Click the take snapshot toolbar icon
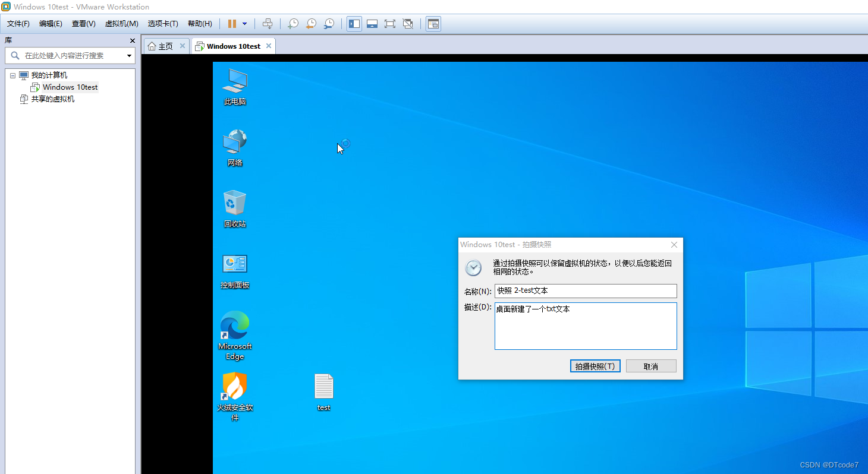The height and width of the screenshot is (474, 868). (x=293, y=24)
